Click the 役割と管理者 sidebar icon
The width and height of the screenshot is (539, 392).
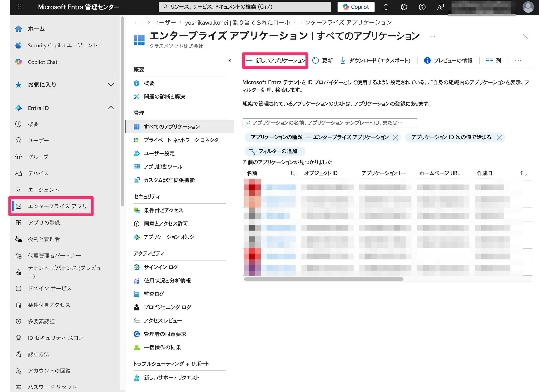[x=19, y=239]
